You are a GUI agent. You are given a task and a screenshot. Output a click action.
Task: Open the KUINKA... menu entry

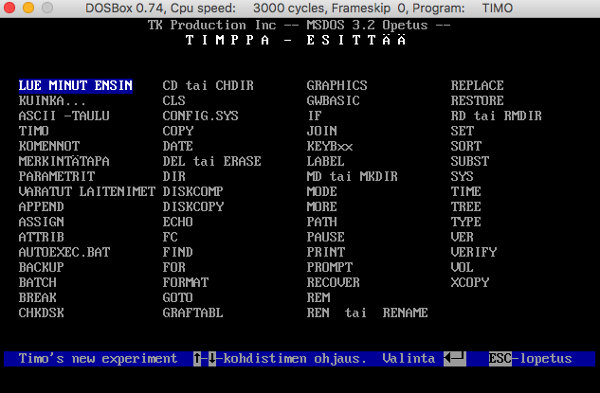pos(52,101)
